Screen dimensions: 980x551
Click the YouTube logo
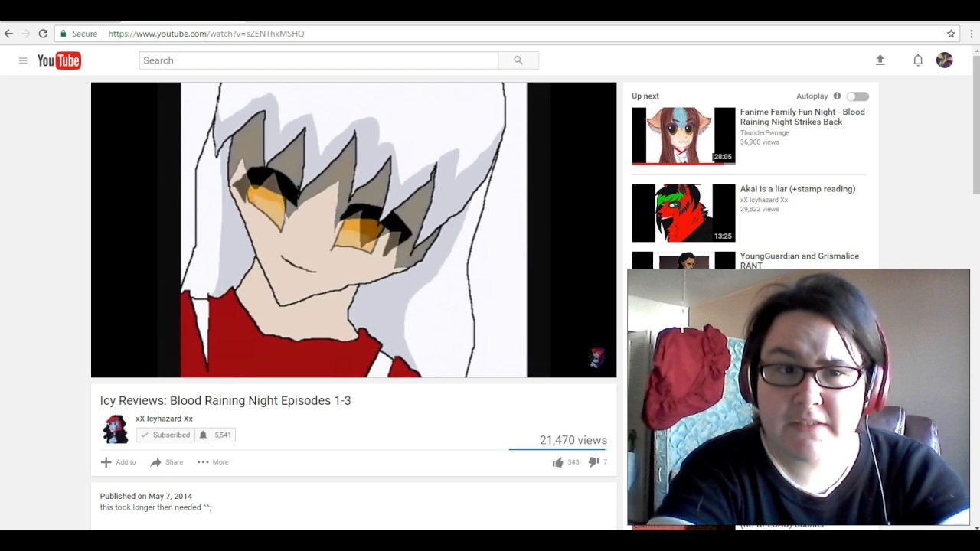coord(59,60)
